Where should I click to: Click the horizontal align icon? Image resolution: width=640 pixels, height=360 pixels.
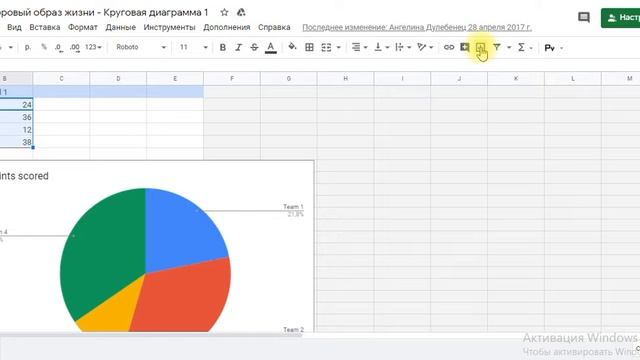click(x=356, y=47)
